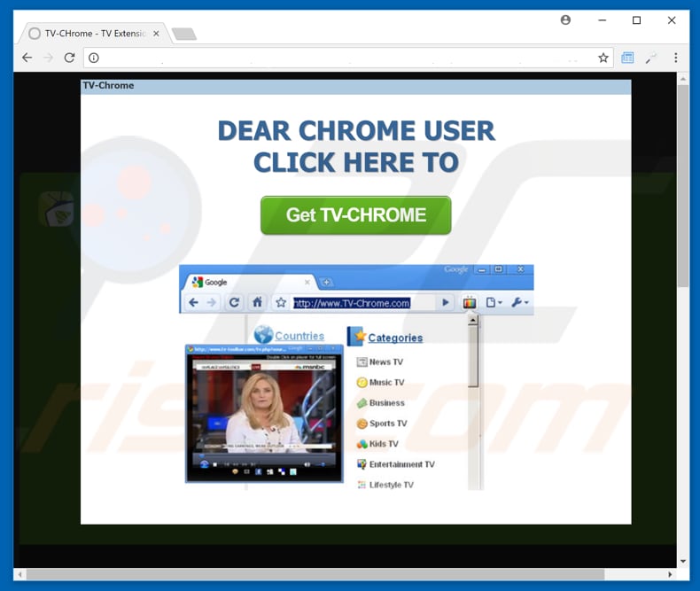
Task: Open a new browser tab
Action: (184, 34)
